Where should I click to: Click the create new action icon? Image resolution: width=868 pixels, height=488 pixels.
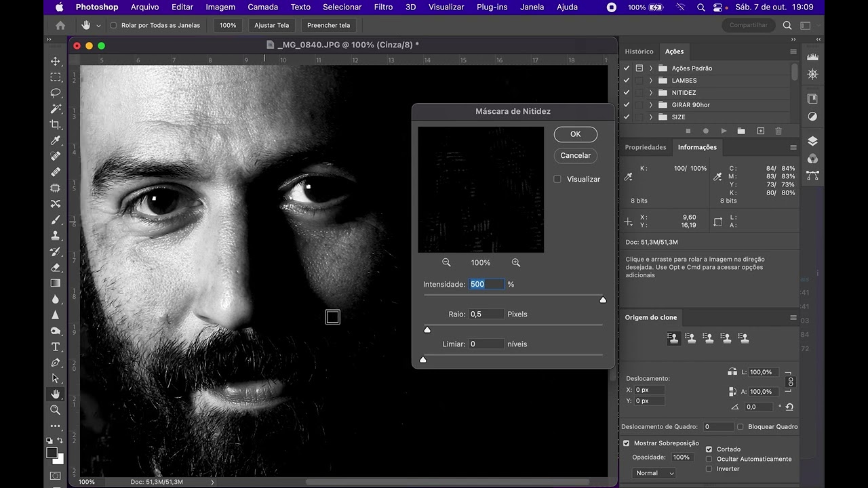point(760,131)
